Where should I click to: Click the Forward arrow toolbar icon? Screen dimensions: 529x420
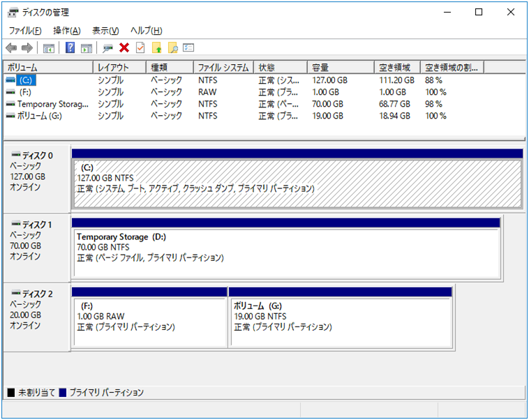[27, 48]
